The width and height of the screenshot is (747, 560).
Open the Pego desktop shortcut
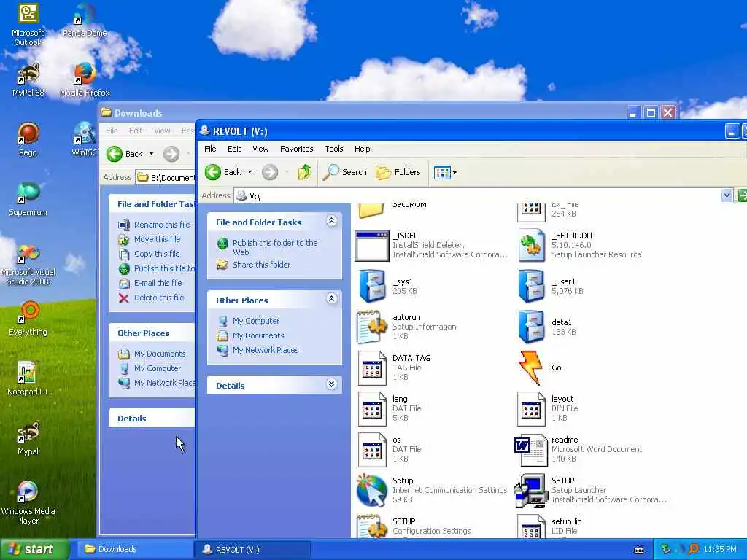click(28, 139)
